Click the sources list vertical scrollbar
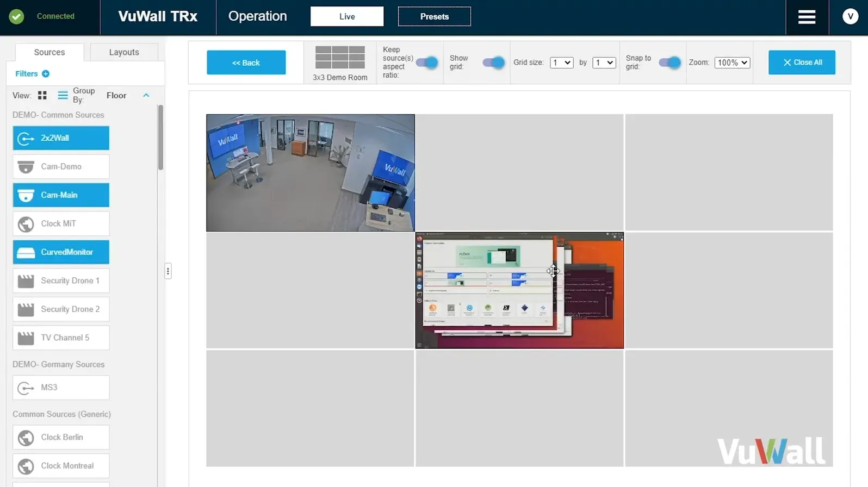 pos(160,139)
